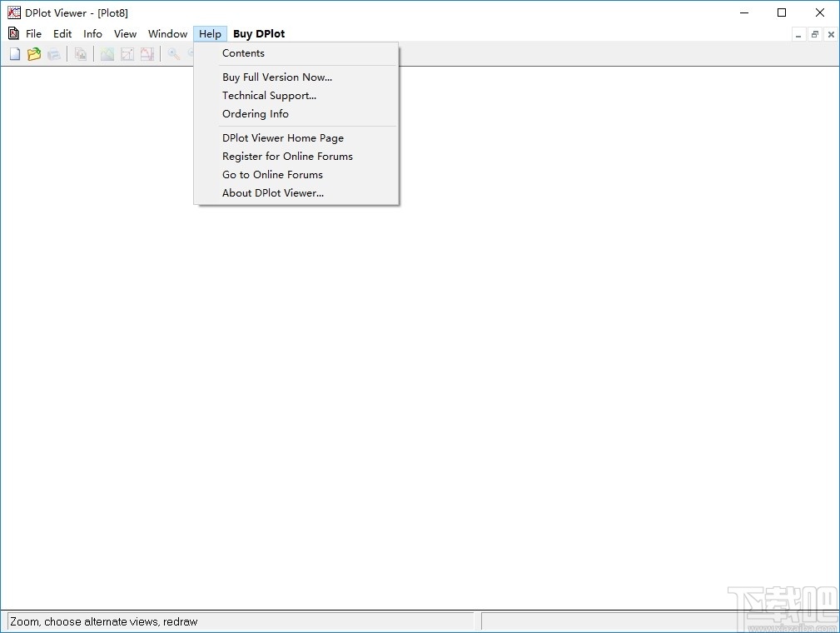This screenshot has height=633, width=840.
Task: Open the View menu
Action: coord(125,33)
